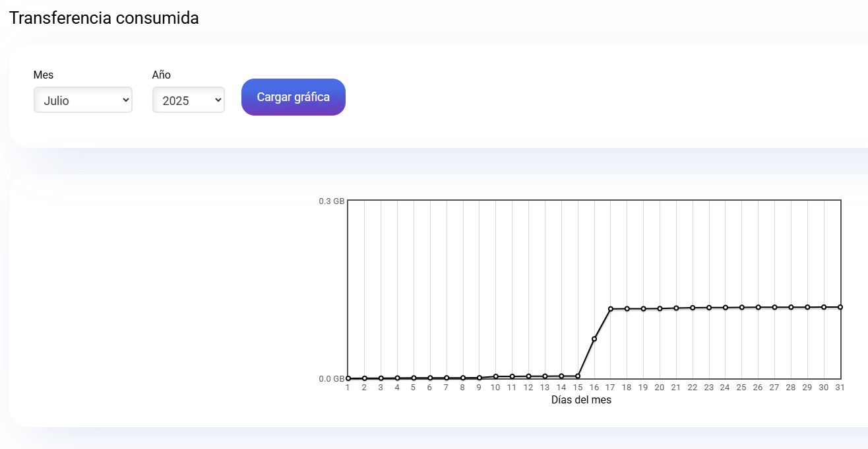This screenshot has height=449, width=868.
Task: Select the data point for day 1
Action: pos(348,378)
